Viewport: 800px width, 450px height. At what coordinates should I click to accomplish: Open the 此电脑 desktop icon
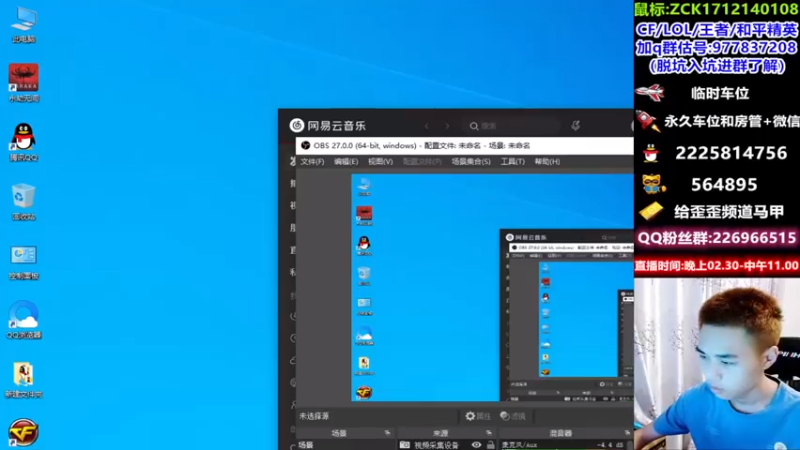pyautogui.click(x=23, y=24)
